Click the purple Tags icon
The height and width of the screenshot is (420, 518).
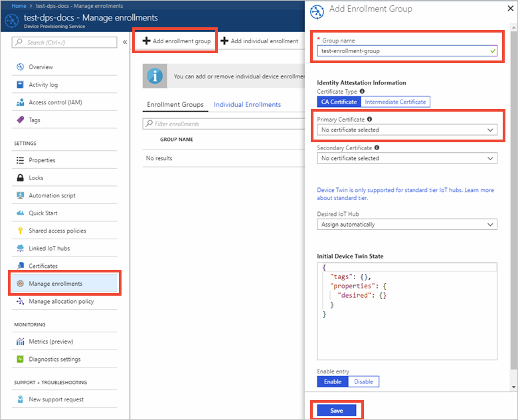20,120
